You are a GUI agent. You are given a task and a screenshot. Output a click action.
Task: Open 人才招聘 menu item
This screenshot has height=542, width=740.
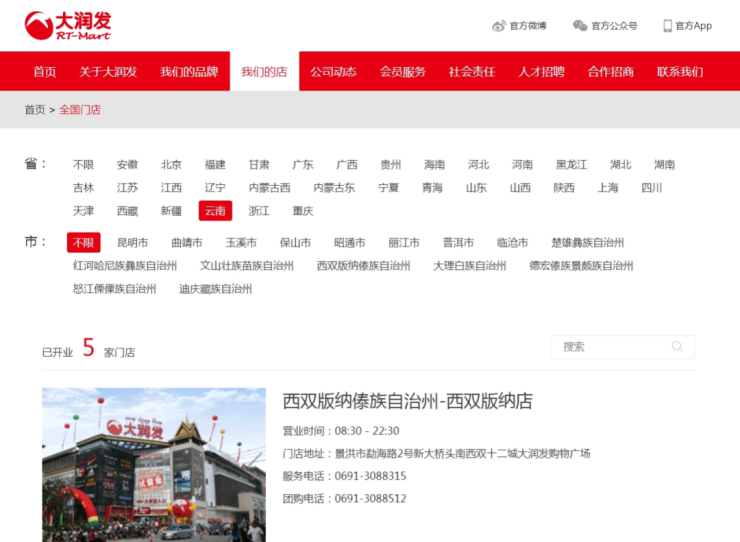click(x=541, y=72)
